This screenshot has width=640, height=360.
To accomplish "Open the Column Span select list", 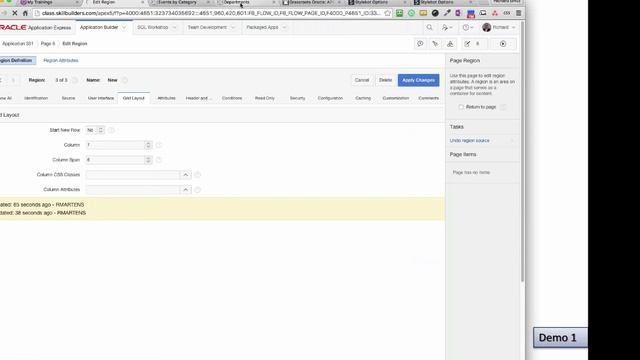I will tap(119, 160).
